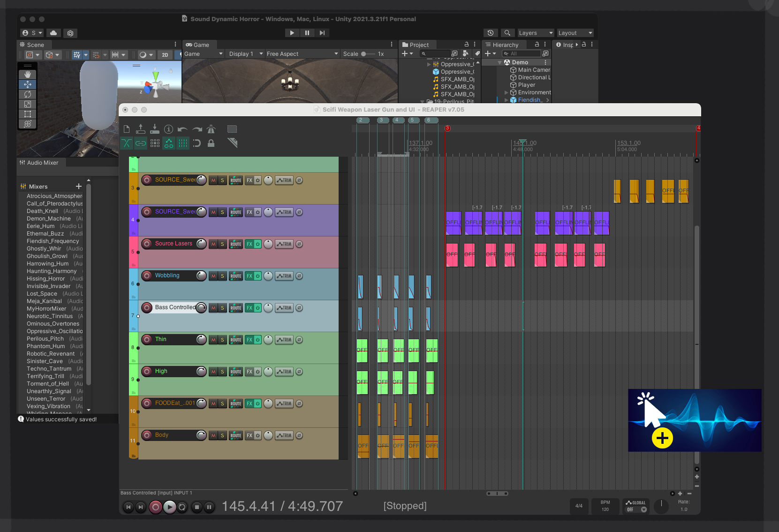This screenshot has height=532, width=779.
Task: Click phase invert icon on Thin track
Action: click(299, 340)
